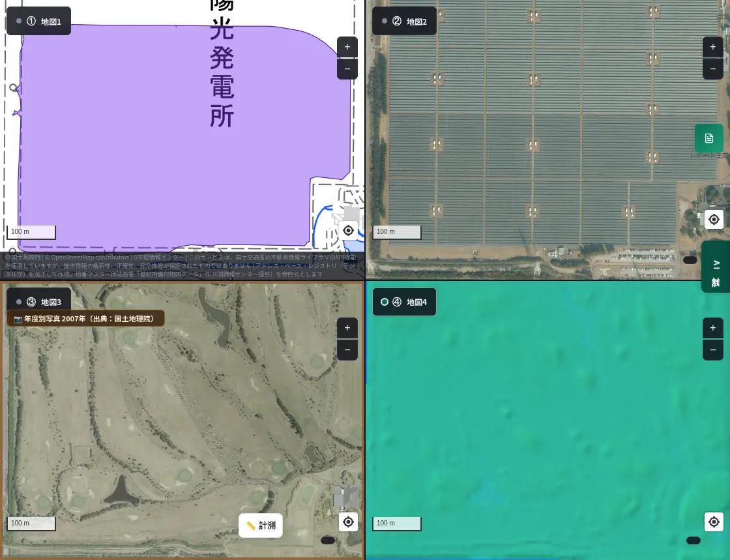Locate current position on map 2
Screen dimensions: 730x560
[714, 219]
